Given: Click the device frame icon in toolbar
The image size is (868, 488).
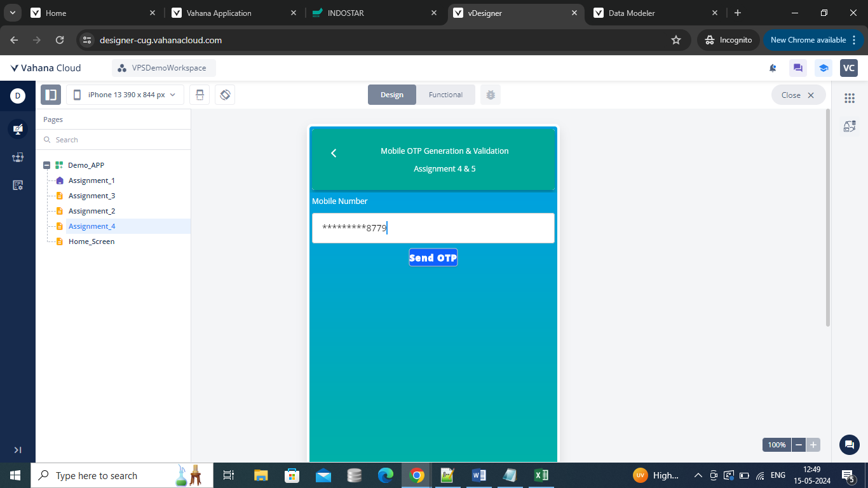Looking at the screenshot, I should (200, 95).
